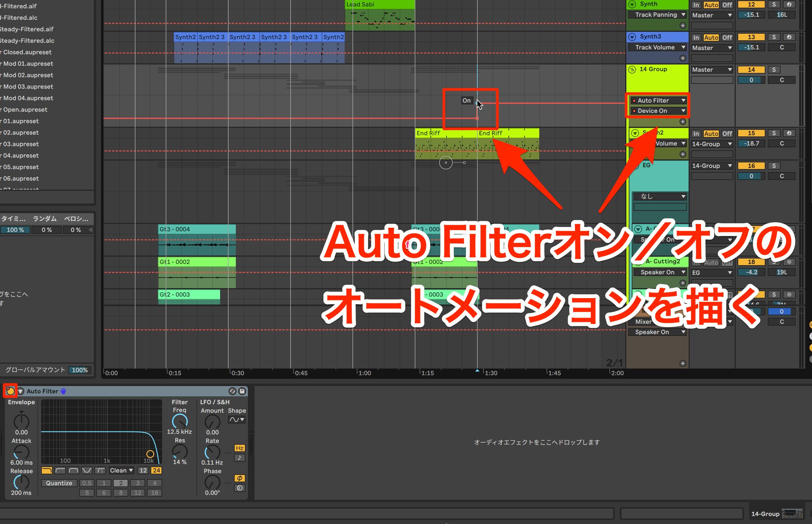Open Track Volume chooser on Synth3
The width and height of the screenshot is (812, 524).
click(x=658, y=47)
